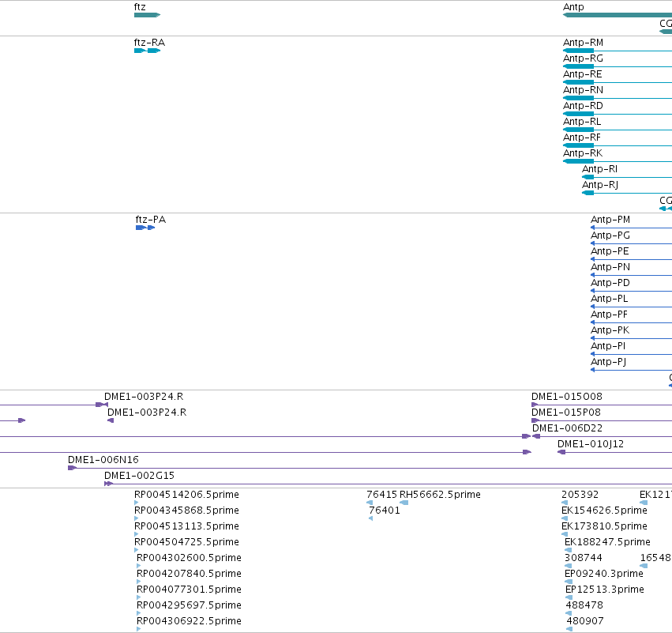Click the Antp-PN protein label
Image resolution: width=672 pixels, height=633 pixels.
[x=610, y=267]
